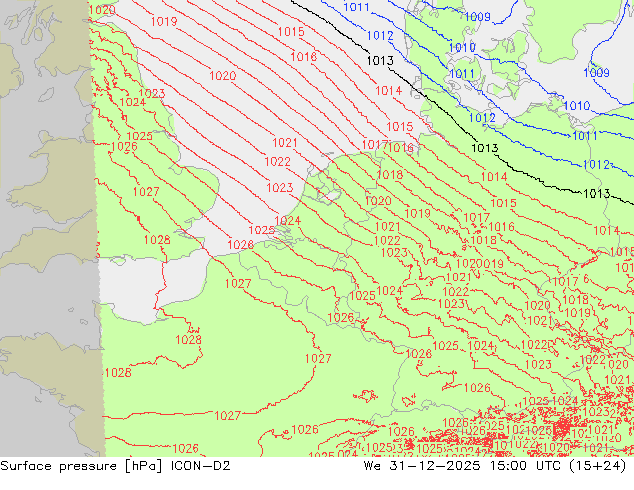
Task: Click the red 1028 label over southern England
Action: point(157,240)
